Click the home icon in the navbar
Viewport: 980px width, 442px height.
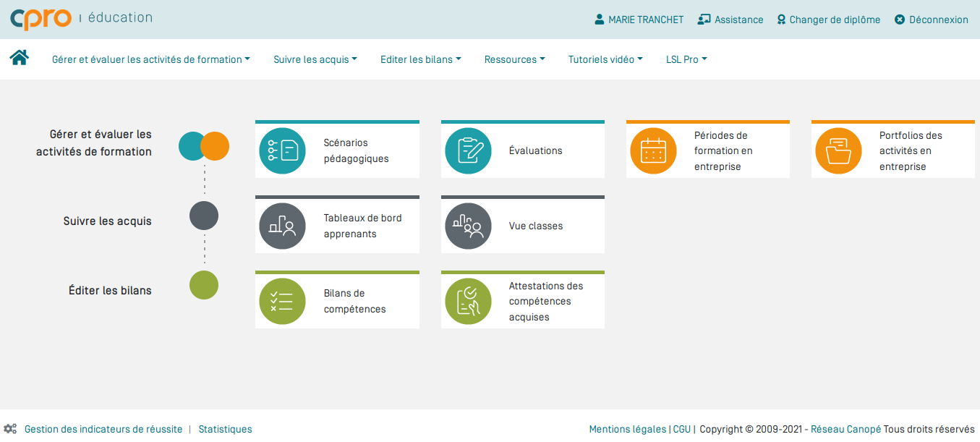click(x=19, y=56)
